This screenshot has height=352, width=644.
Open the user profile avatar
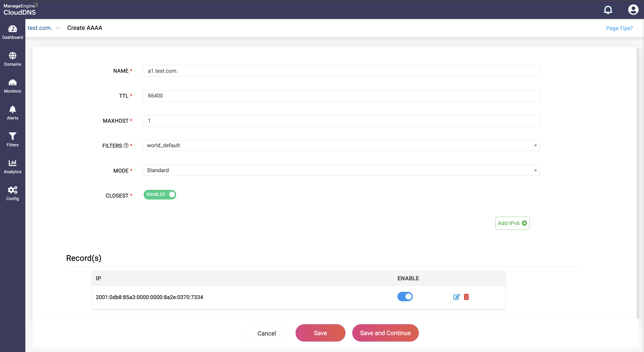(x=633, y=10)
